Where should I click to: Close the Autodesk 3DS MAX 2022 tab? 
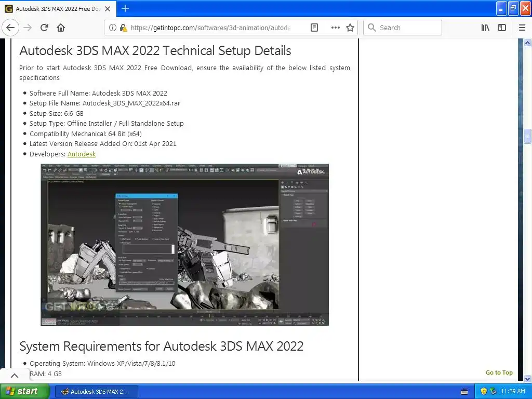[x=108, y=9]
